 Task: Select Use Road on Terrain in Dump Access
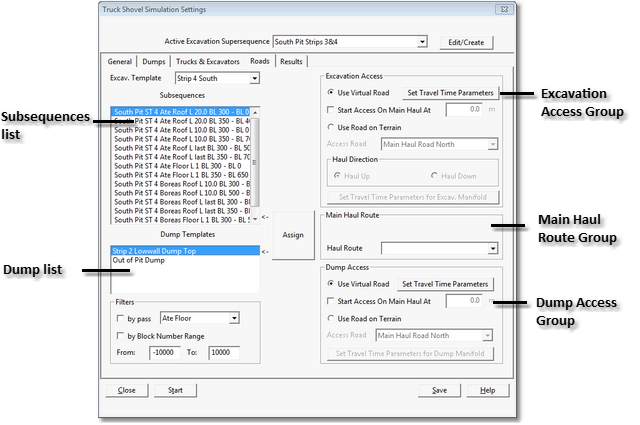click(331, 318)
